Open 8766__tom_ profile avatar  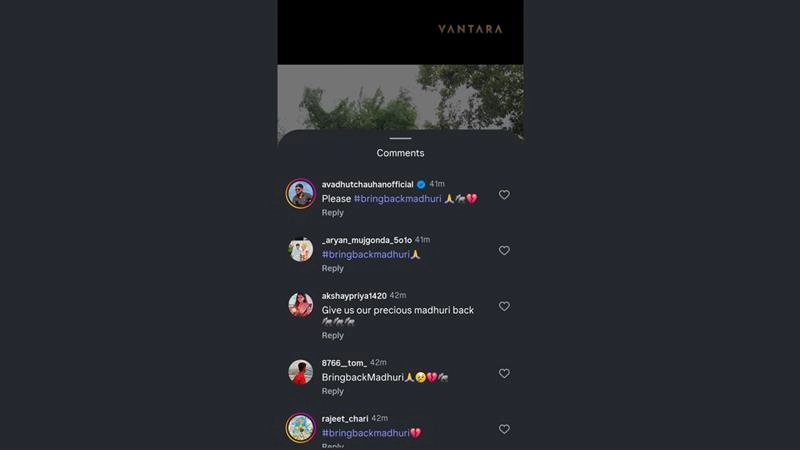pos(301,372)
